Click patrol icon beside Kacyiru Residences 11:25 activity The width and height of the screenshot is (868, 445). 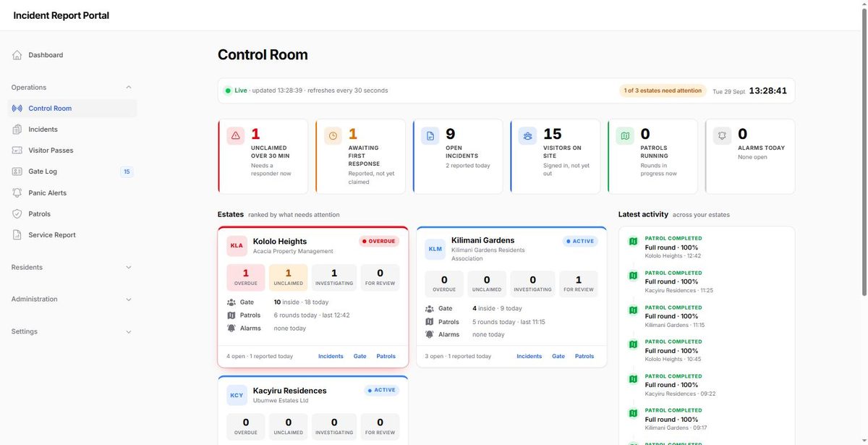[633, 276]
